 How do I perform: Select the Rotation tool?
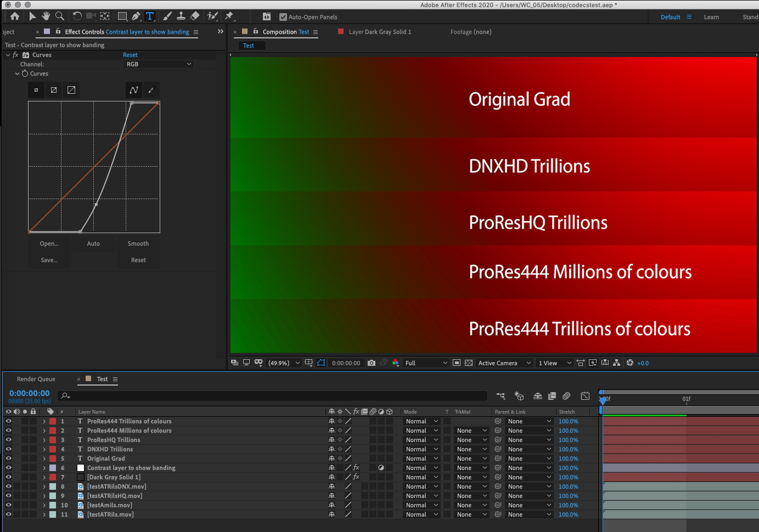76,16
